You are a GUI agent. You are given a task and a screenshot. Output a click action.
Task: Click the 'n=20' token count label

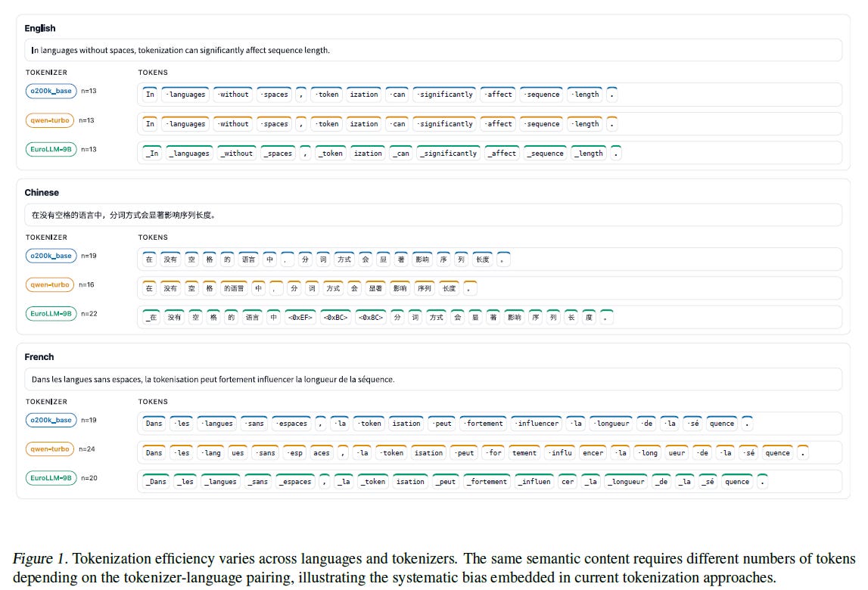(89, 477)
